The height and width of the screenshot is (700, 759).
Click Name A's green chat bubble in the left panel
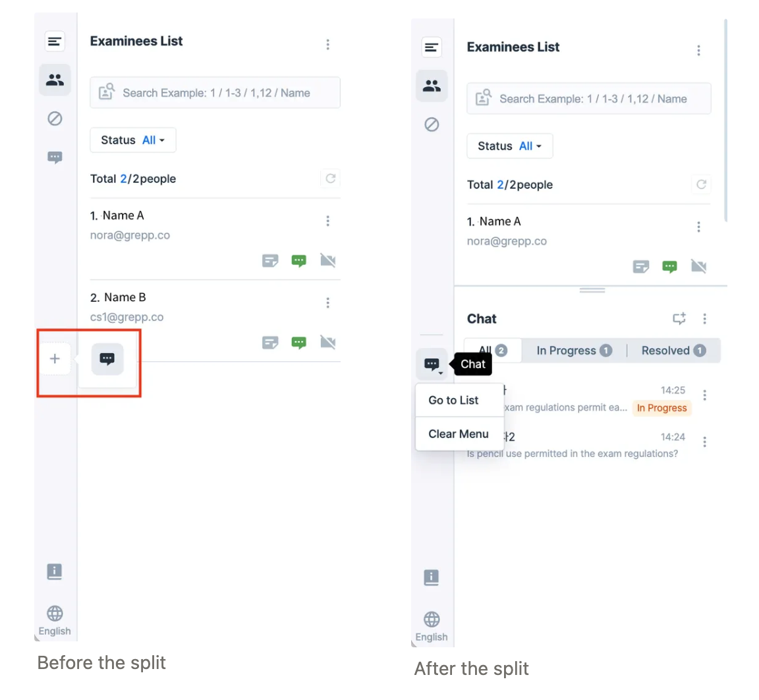298,261
